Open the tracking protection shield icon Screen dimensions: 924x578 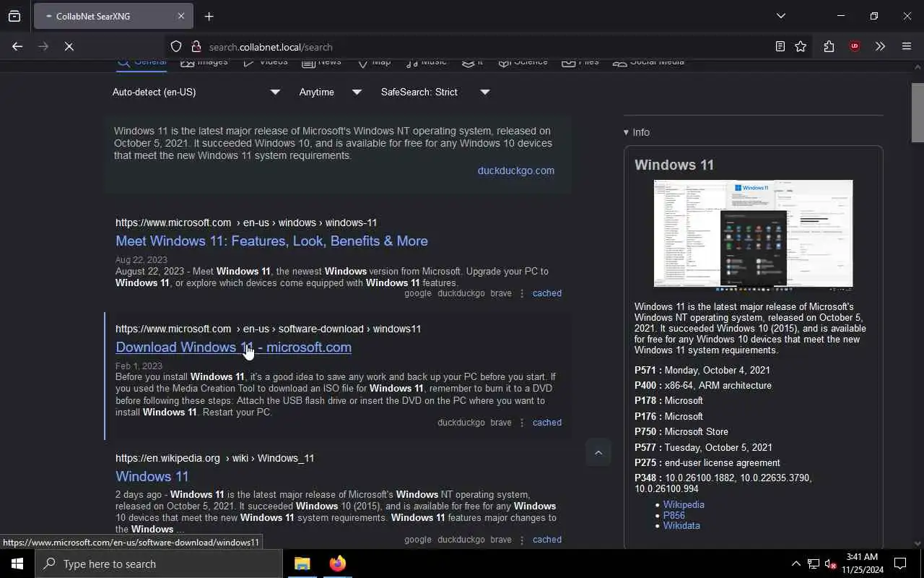(x=176, y=46)
